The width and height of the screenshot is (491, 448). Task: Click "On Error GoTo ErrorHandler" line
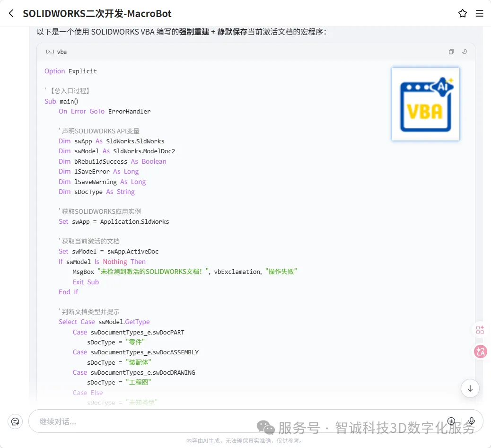pos(105,112)
